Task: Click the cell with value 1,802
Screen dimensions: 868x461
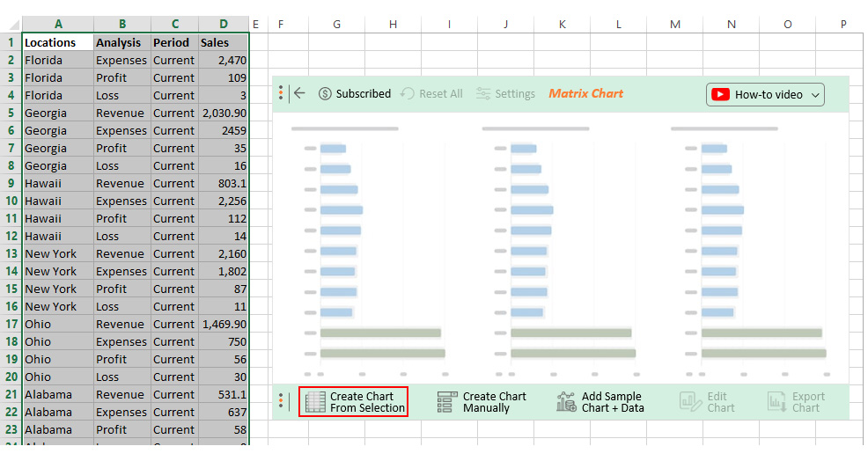Action: tap(224, 271)
